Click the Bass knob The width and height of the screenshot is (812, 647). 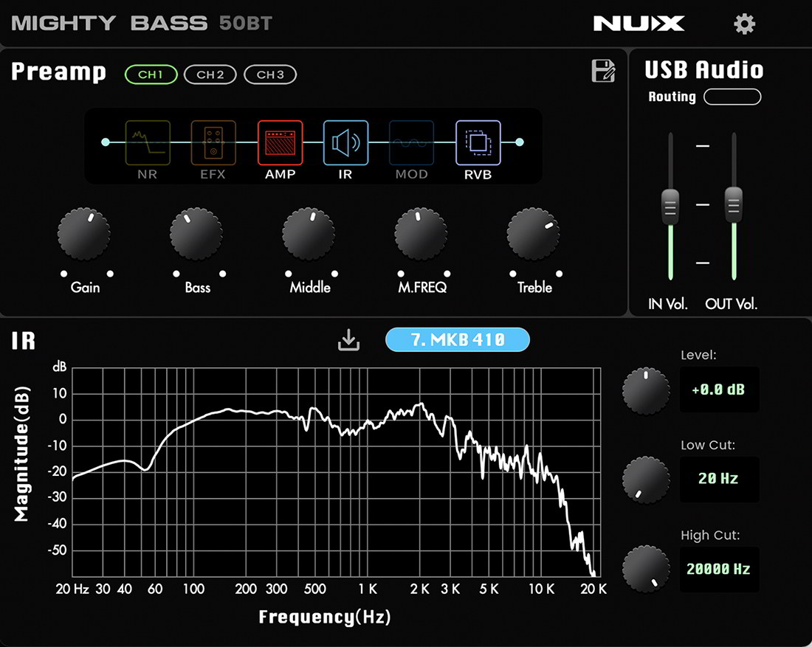pyautogui.click(x=196, y=234)
